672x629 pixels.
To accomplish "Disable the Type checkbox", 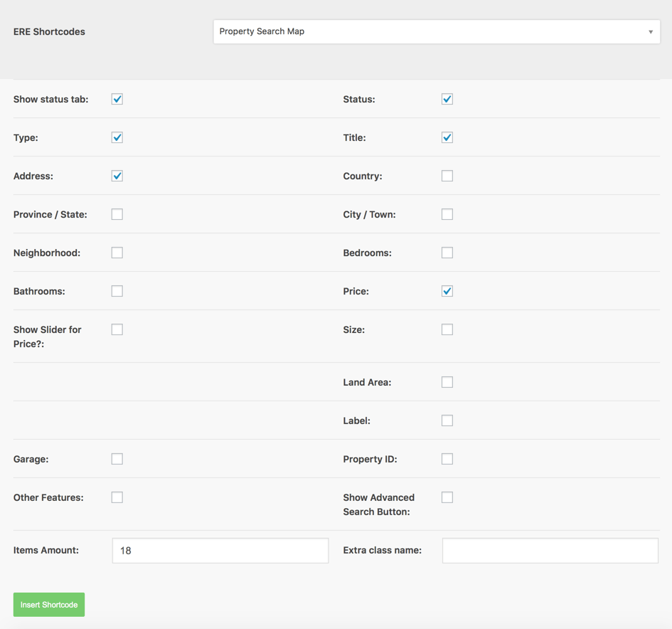I will coord(117,137).
